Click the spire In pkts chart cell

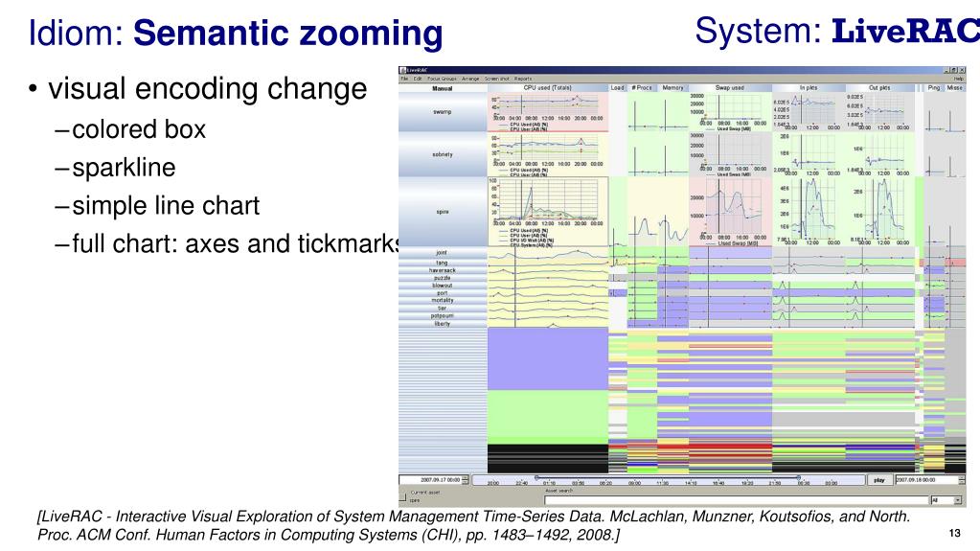point(809,212)
